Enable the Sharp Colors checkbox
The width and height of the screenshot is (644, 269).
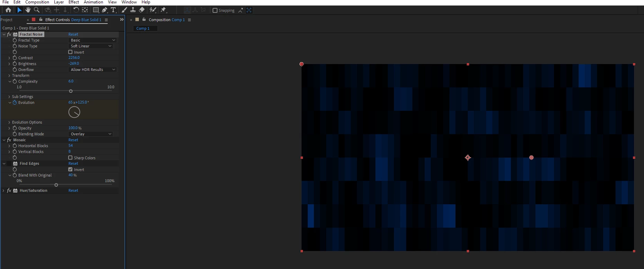pos(70,158)
